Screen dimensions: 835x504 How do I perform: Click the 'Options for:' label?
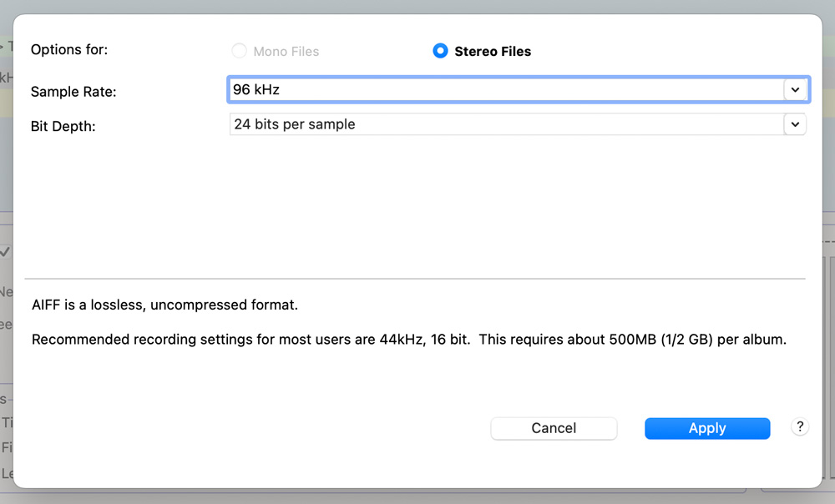69,50
